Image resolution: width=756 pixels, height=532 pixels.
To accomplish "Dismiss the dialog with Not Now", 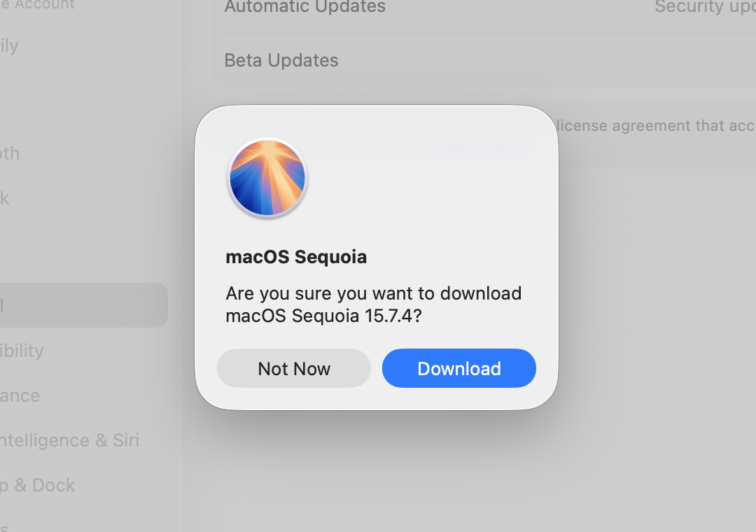I will click(x=293, y=368).
